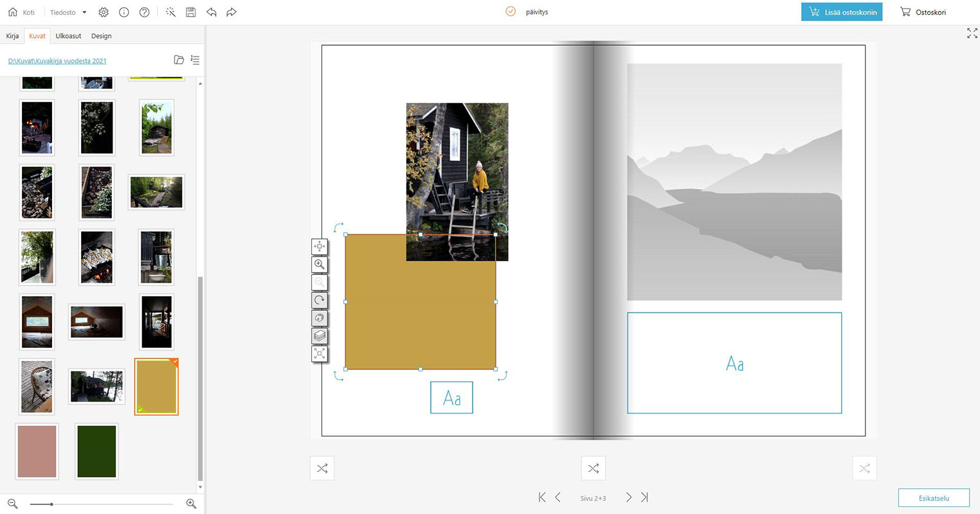Click the zoom-in magnifier in image toolbar
980x514 pixels.
[x=320, y=264]
